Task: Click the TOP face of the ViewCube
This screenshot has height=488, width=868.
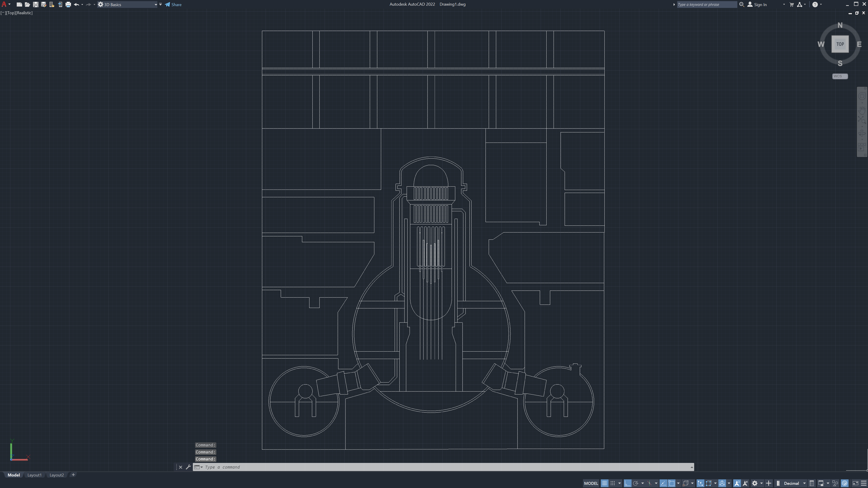Action: 840,44
